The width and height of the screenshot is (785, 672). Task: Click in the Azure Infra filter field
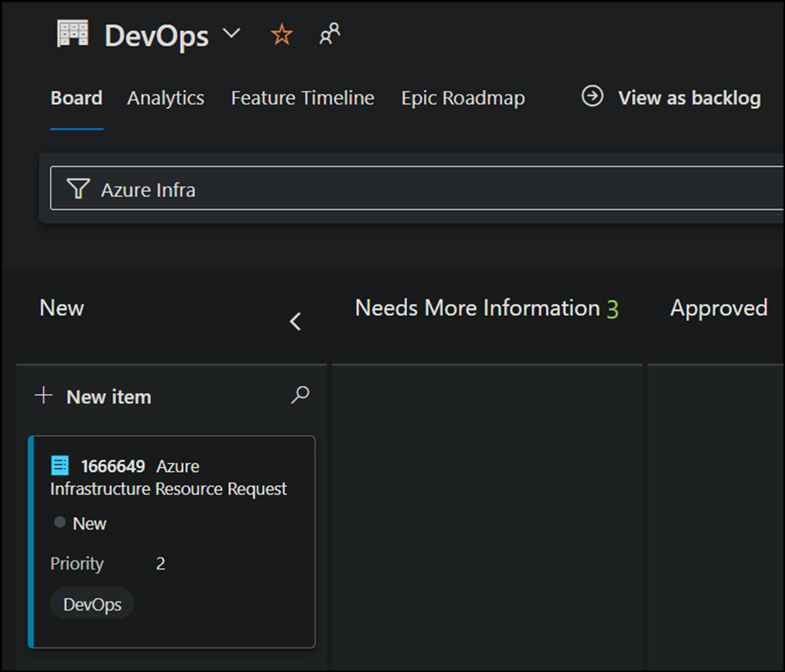click(x=410, y=190)
